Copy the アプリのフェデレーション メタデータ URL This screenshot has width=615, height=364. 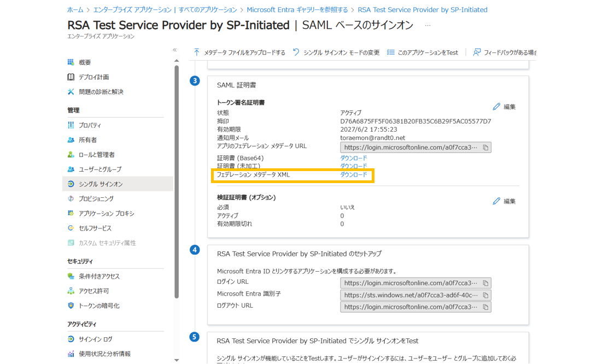pos(485,148)
